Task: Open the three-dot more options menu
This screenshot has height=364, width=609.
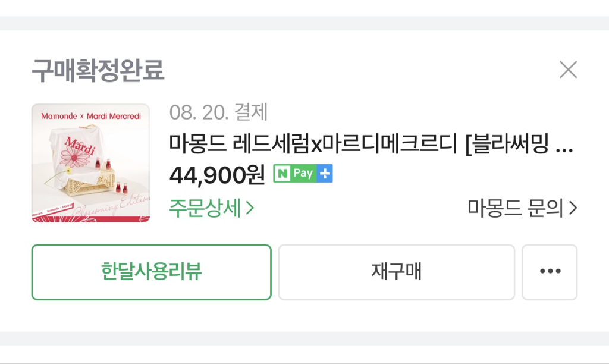Action: (550, 272)
